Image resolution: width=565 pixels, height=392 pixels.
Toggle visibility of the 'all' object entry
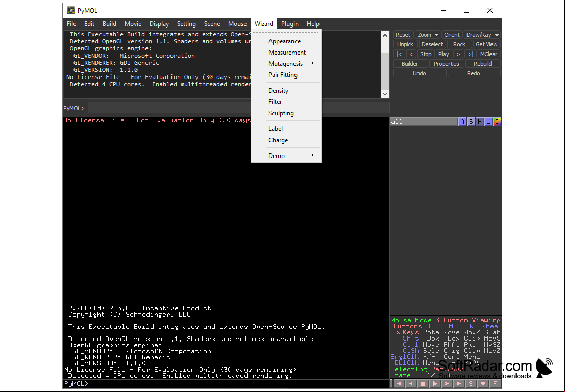[x=424, y=122]
